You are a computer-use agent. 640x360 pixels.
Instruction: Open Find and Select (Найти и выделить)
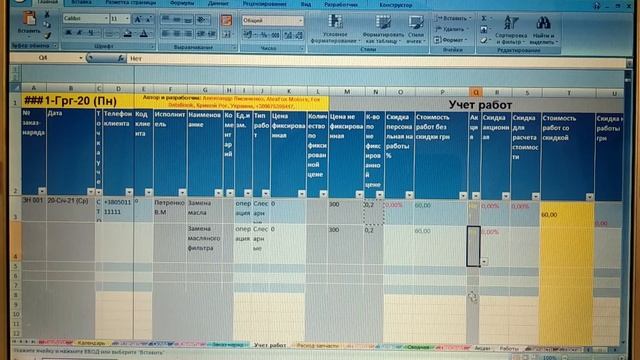pos(543,29)
